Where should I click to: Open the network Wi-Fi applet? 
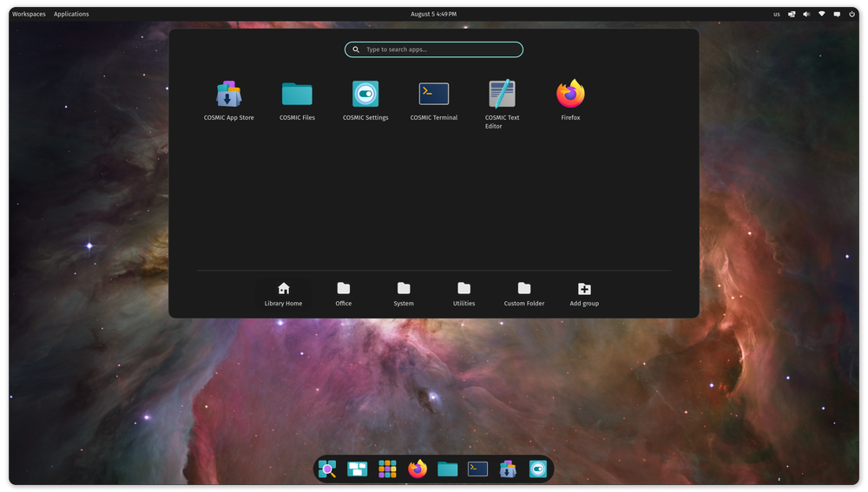821,15
